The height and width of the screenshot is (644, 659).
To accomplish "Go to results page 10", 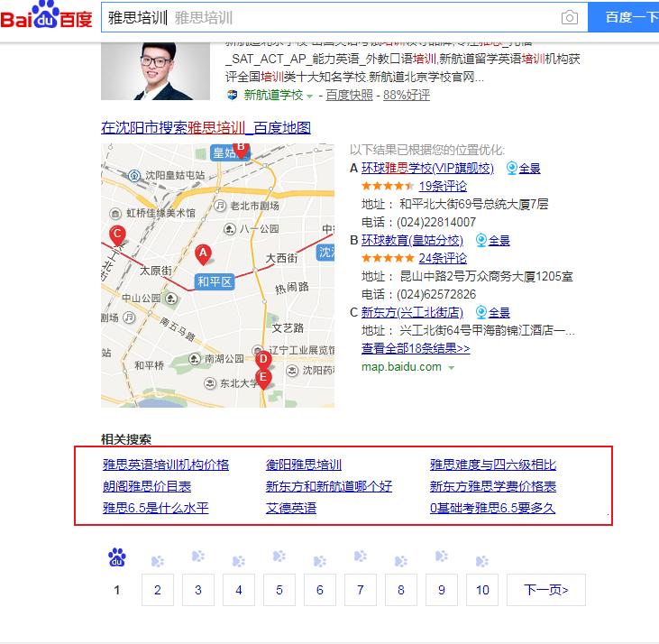I will (482, 590).
